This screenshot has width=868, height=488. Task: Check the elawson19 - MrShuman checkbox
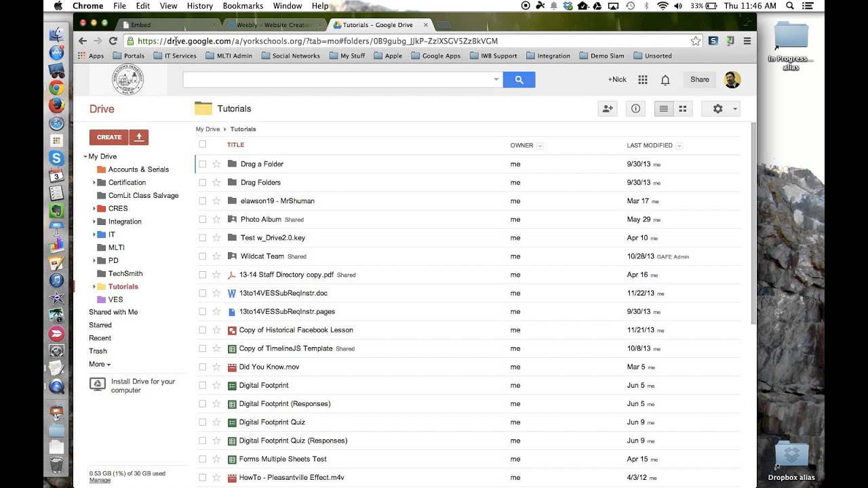202,201
